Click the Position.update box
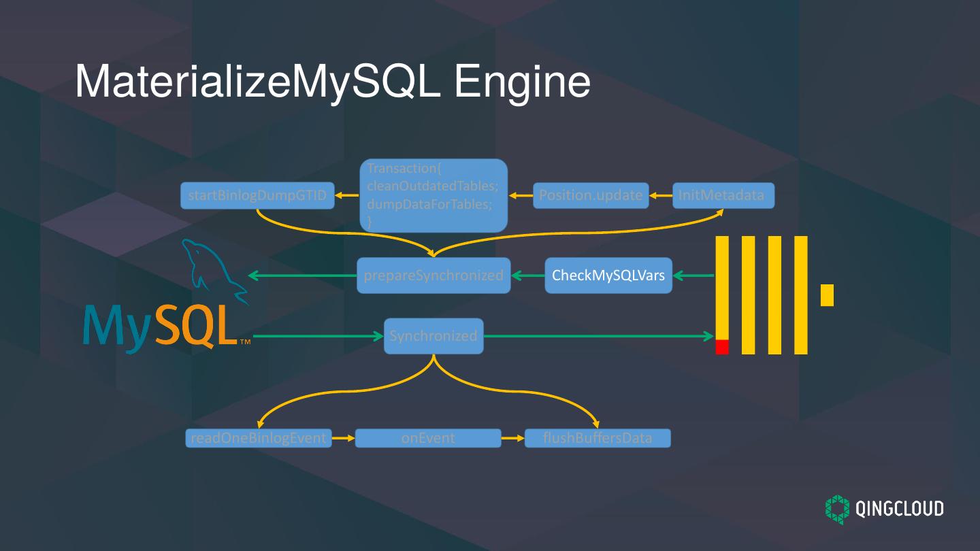 [591, 195]
